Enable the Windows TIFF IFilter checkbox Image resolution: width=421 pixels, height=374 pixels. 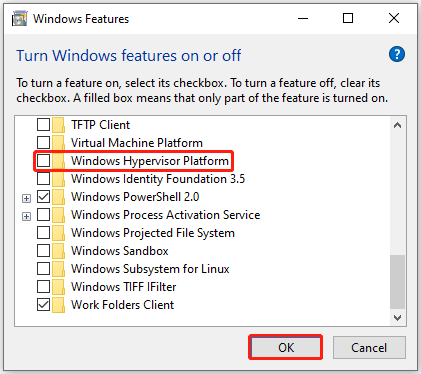coord(43,287)
